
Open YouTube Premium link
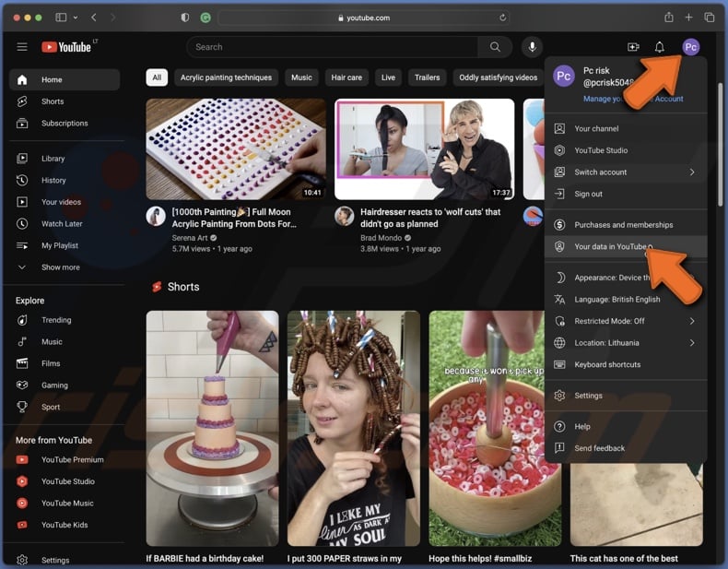[x=65, y=460]
